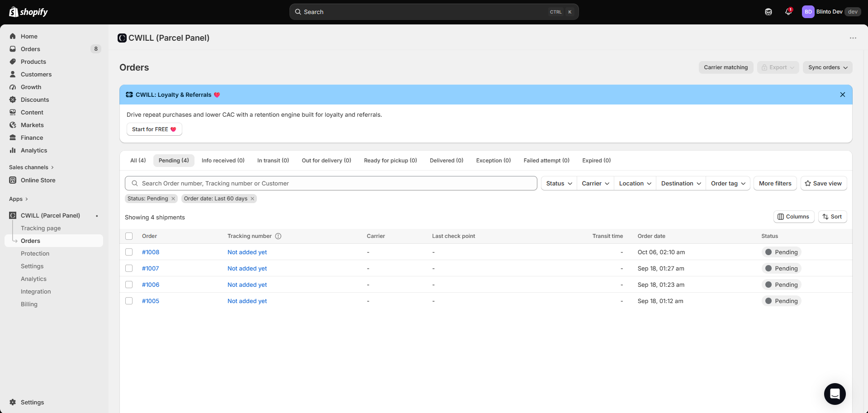Switch to the Delivered (0) tab
The image size is (868, 413).
click(446, 161)
